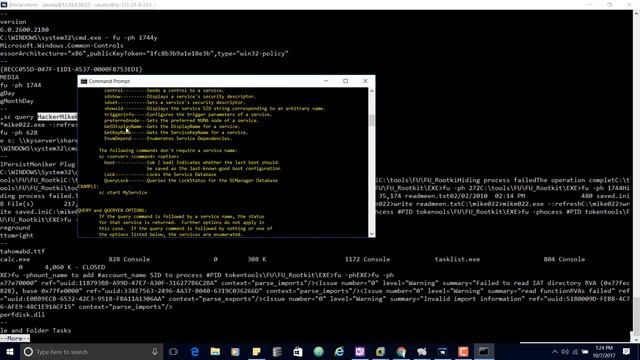Open Task View from the taskbar

pyautogui.click(x=173, y=352)
